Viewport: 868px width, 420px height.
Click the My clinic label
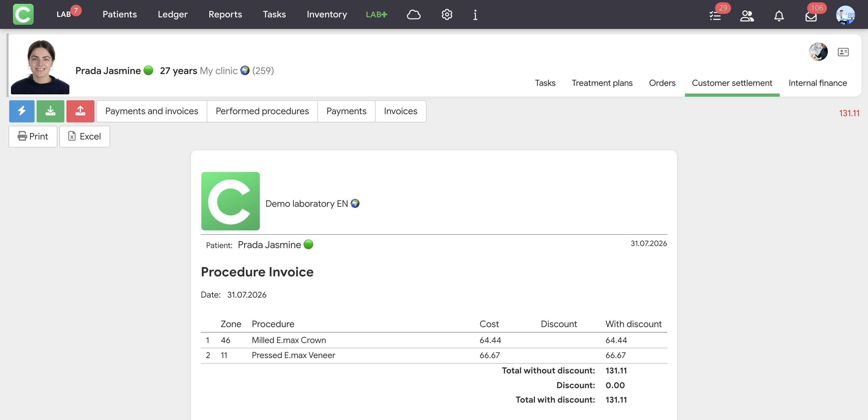tap(219, 71)
